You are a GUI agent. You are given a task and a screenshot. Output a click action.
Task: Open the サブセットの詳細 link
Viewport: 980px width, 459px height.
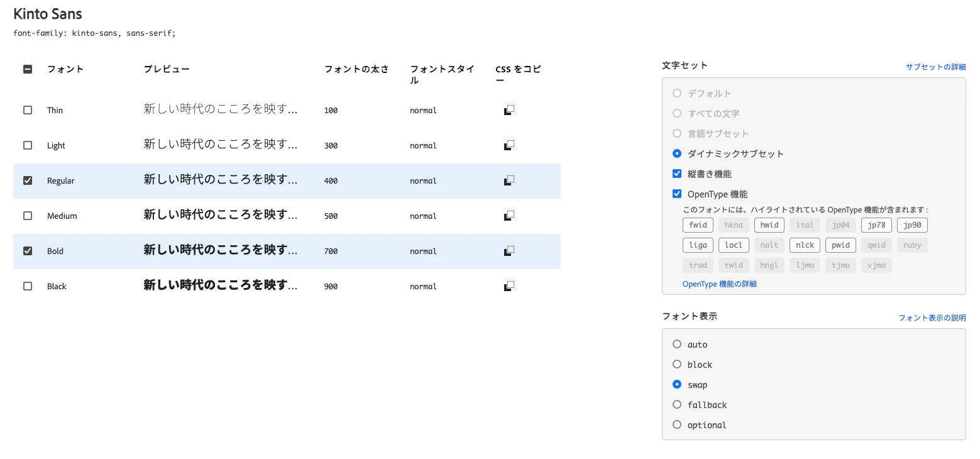[936, 67]
